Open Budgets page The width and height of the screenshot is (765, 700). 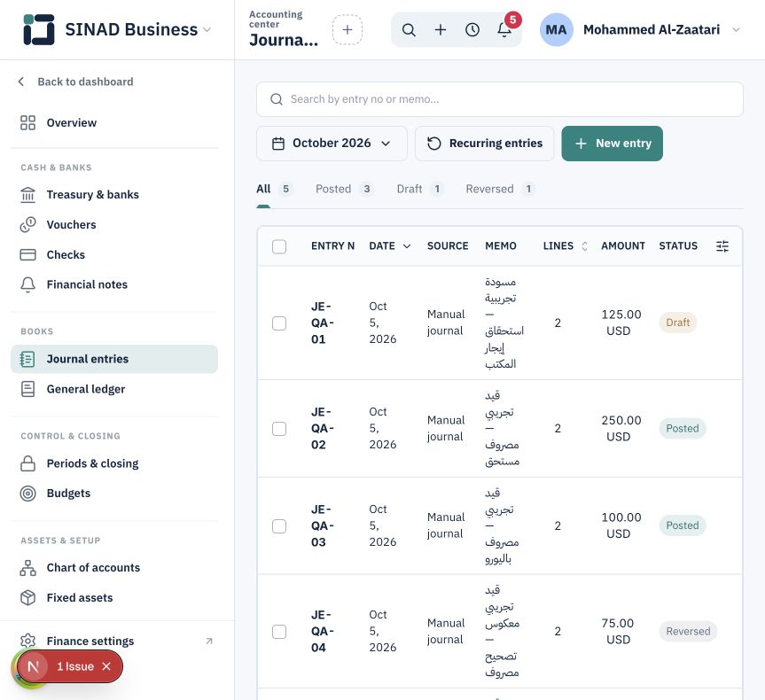[x=114, y=494]
